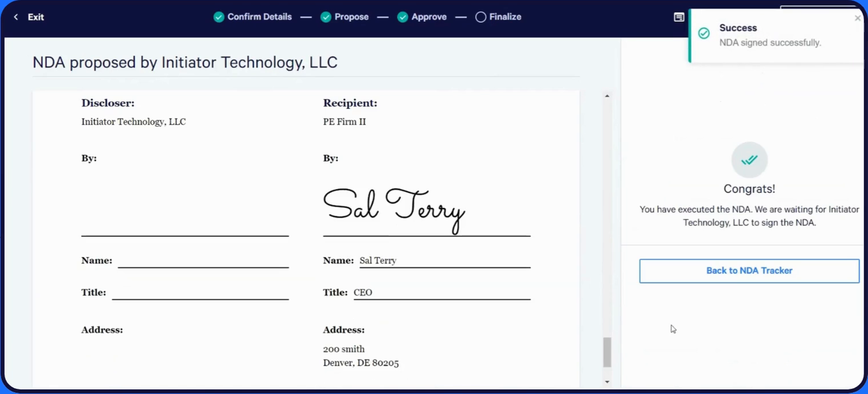
Task: Dismiss the Success notification
Action: point(858,18)
